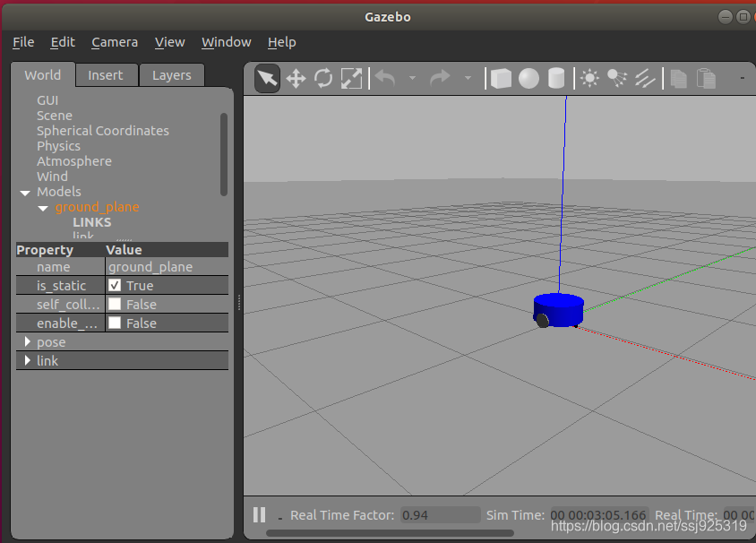Open the undo history dropdown arrow

[412, 78]
